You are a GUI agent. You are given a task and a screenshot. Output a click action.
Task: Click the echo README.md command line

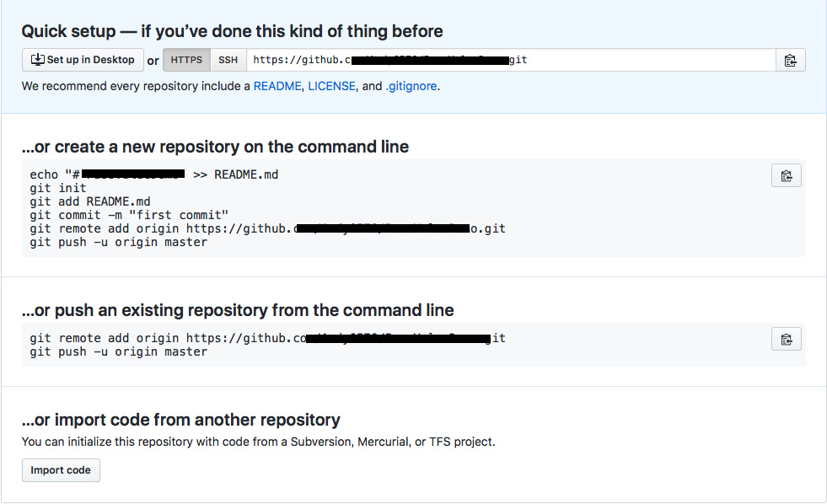[x=153, y=174]
